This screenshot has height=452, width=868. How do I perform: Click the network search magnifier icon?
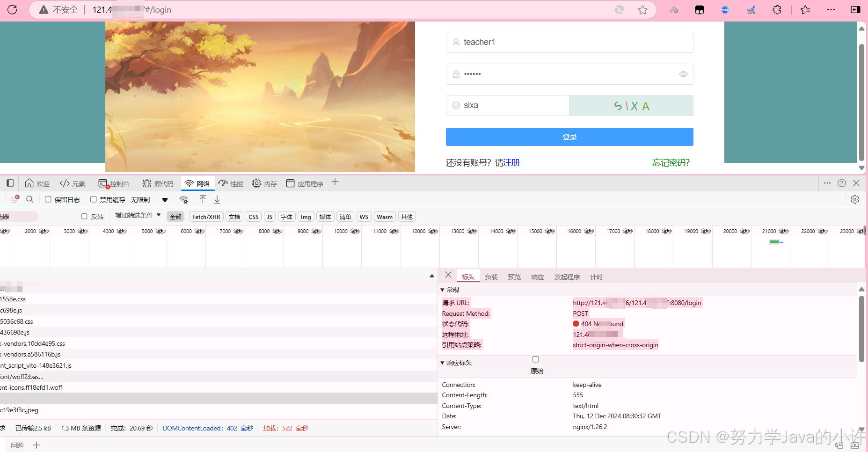30,199
